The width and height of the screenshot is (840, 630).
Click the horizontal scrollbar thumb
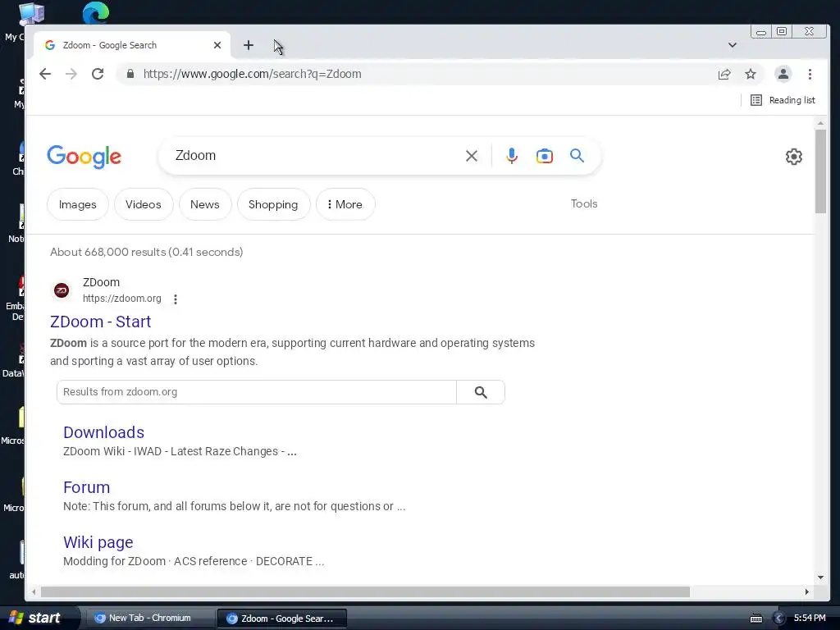coord(365,592)
